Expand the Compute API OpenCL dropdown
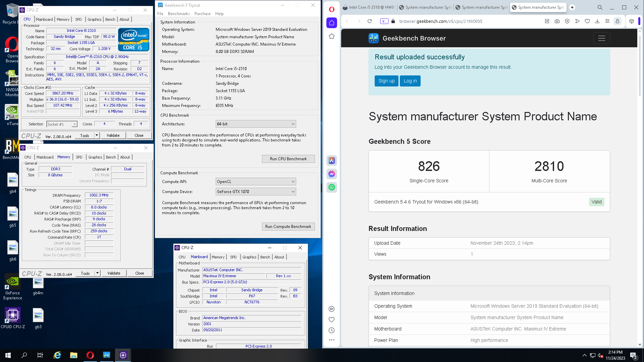This screenshot has height=362, width=644. (256, 182)
